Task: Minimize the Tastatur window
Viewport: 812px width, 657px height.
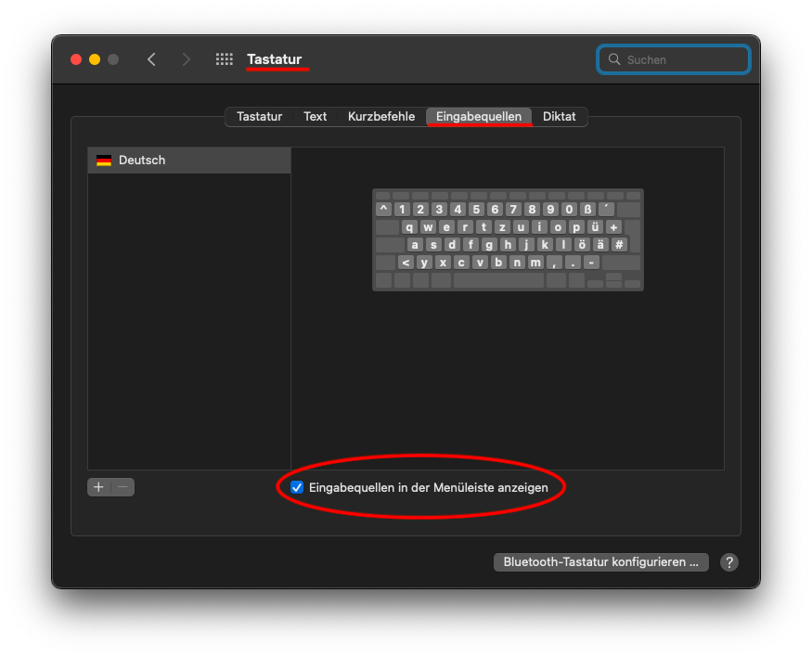Action: point(95,59)
